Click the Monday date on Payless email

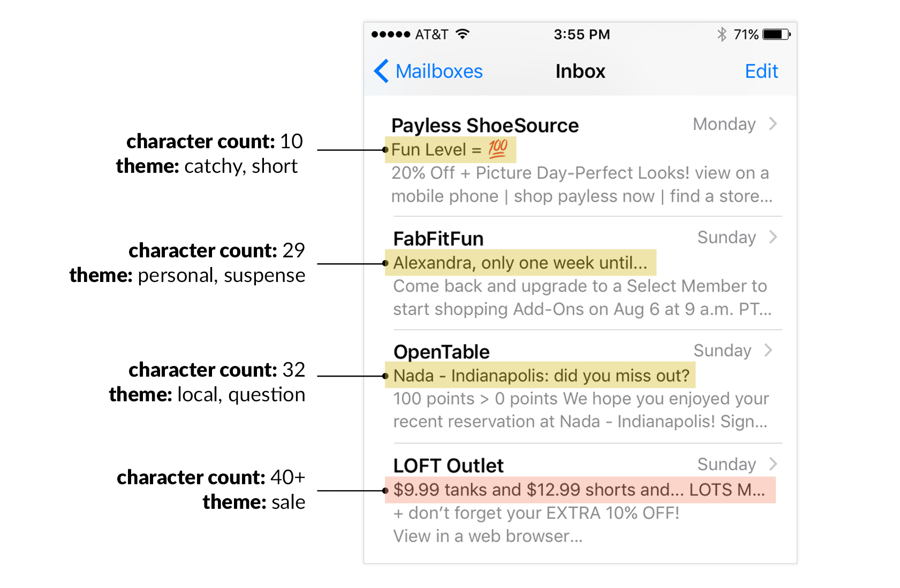click(x=724, y=124)
